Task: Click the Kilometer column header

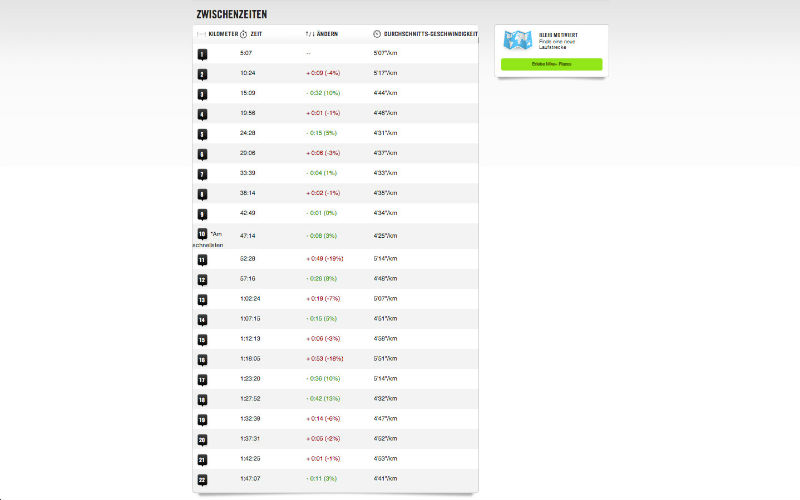Action: (x=223, y=34)
